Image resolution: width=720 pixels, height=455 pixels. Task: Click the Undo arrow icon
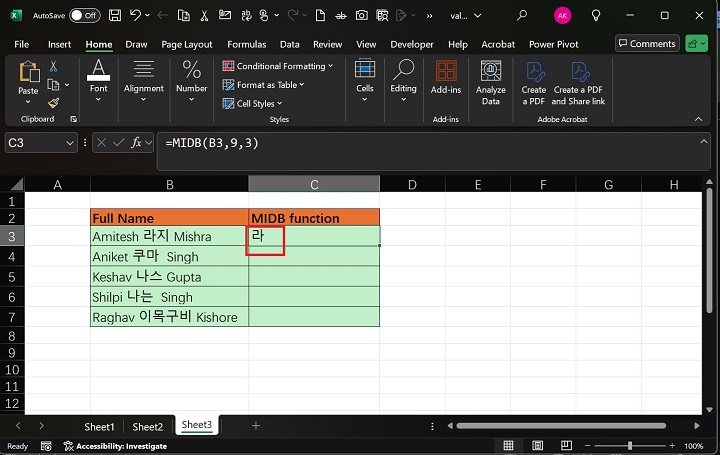point(137,16)
